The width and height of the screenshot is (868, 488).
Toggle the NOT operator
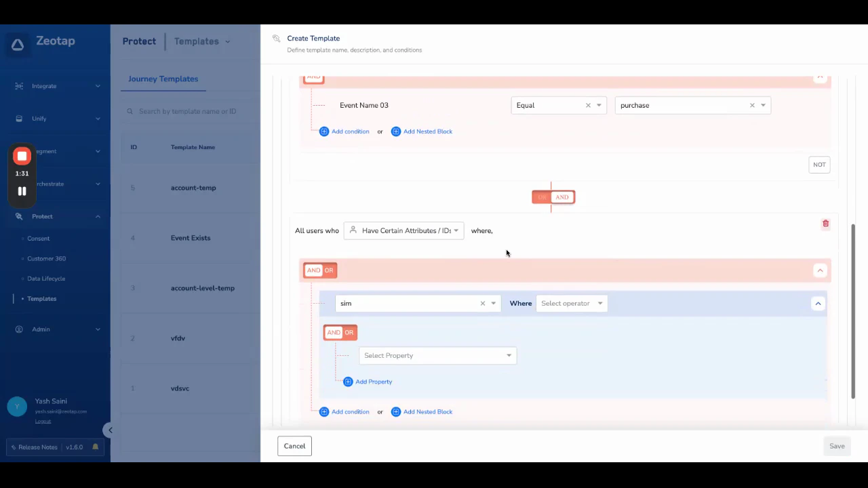point(819,164)
